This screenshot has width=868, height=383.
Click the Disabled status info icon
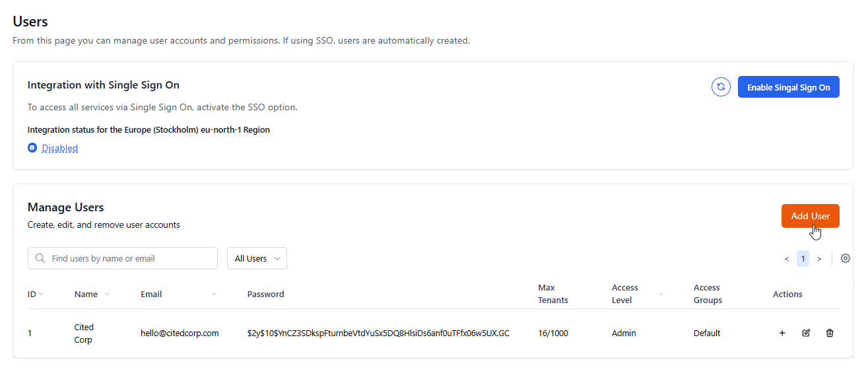(x=32, y=148)
